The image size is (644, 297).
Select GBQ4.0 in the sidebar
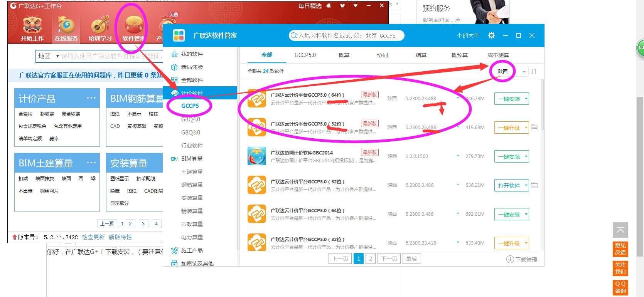click(x=191, y=119)
